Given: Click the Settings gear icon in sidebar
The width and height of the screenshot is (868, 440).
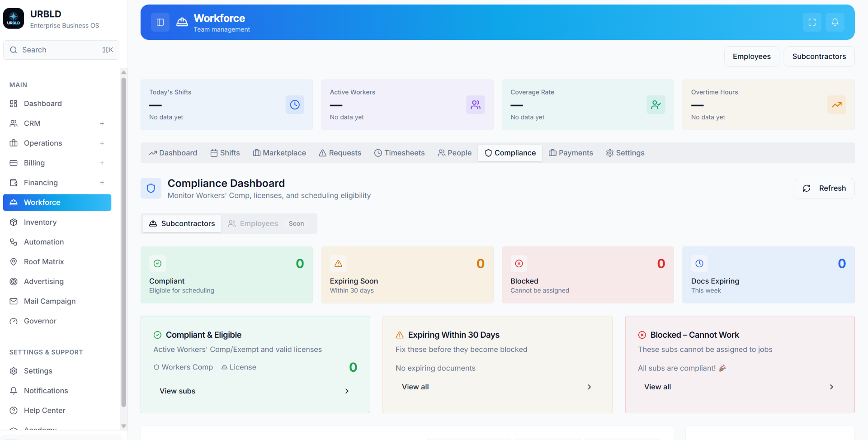Looking at the screenshot, I should point(14,371).
